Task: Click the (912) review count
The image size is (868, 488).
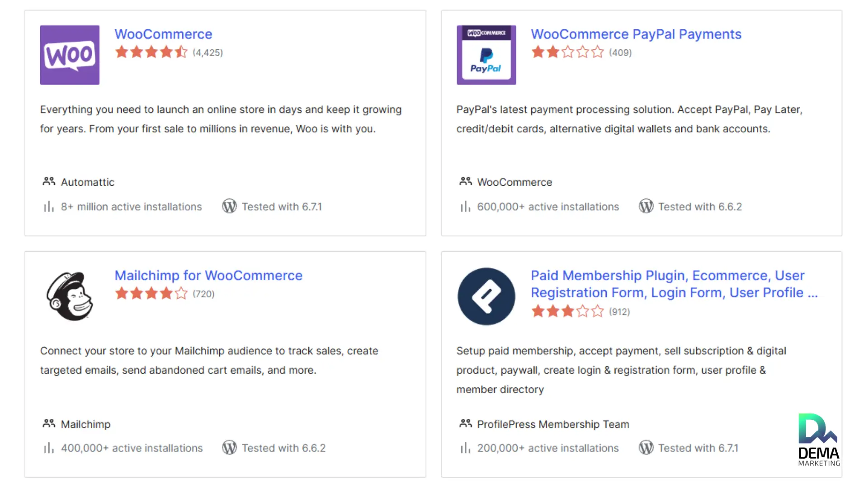Action: click(619, 311)
